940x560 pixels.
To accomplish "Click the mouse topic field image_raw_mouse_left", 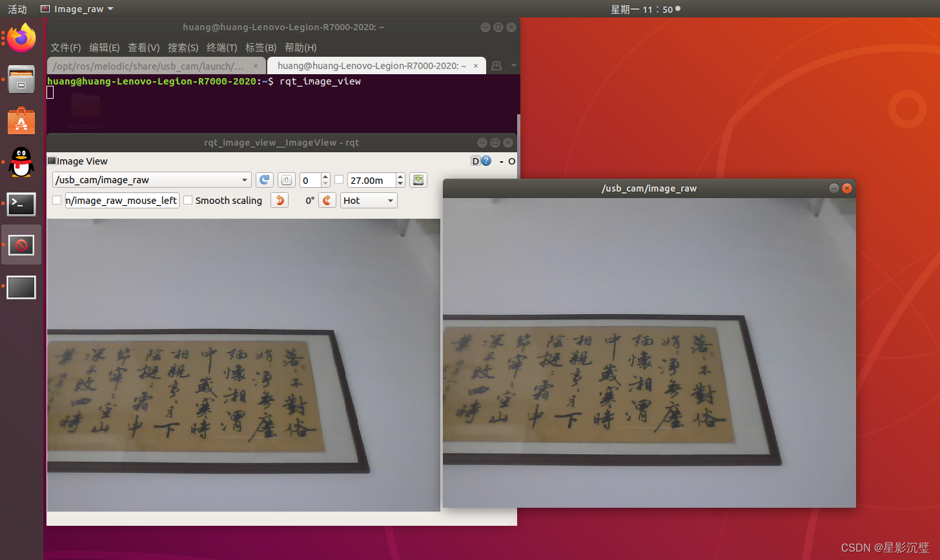I will (x=122, y=200).
